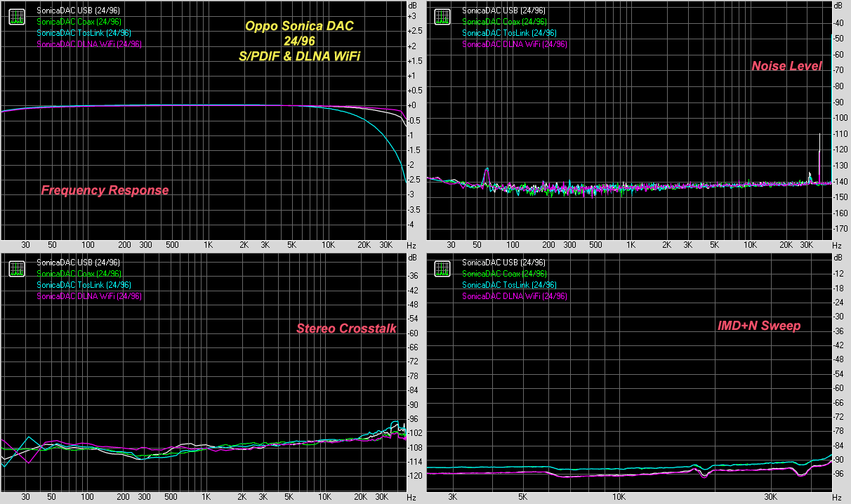Click the -96 dB label in IMD+N Sweep
851x504 pixels.
pos(837,474)
